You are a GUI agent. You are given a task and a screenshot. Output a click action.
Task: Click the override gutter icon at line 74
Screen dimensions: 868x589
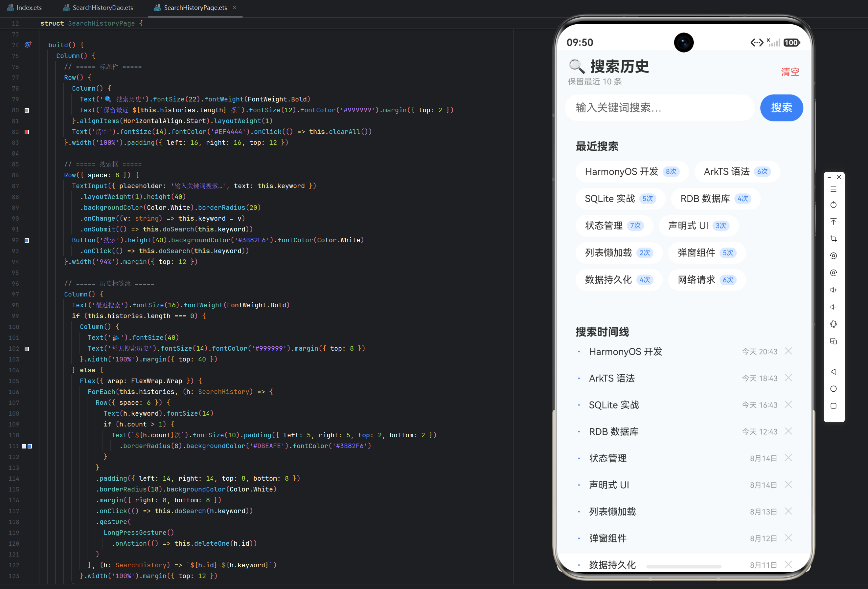click(28, 45)
